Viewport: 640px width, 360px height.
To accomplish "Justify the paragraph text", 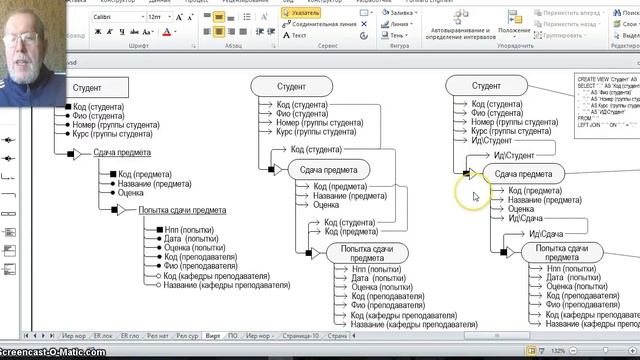I will [243, 31].
